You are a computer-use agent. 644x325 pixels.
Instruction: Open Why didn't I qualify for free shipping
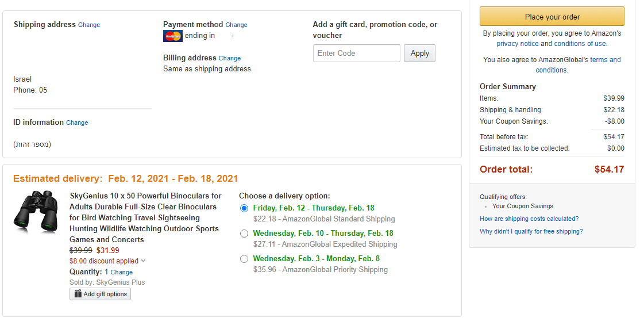[531, 232]
